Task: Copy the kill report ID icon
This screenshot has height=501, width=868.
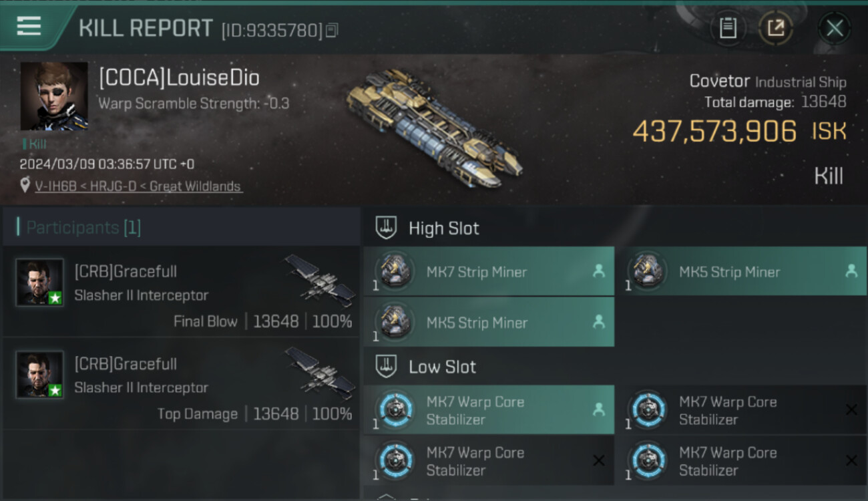Action: [x=332, y=30]
